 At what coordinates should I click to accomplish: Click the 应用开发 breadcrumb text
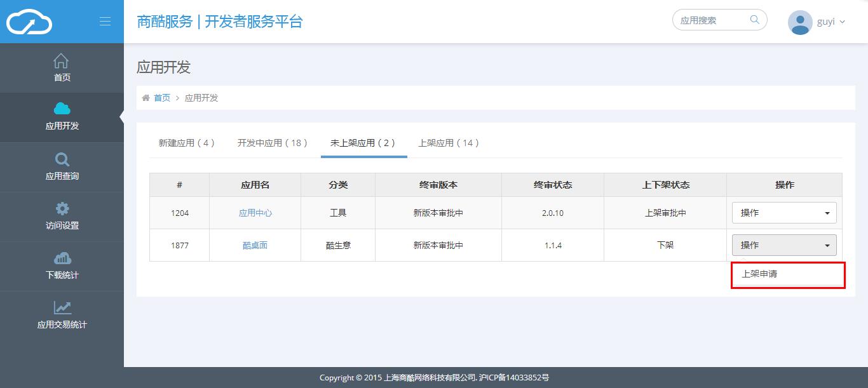coord(201,98)
